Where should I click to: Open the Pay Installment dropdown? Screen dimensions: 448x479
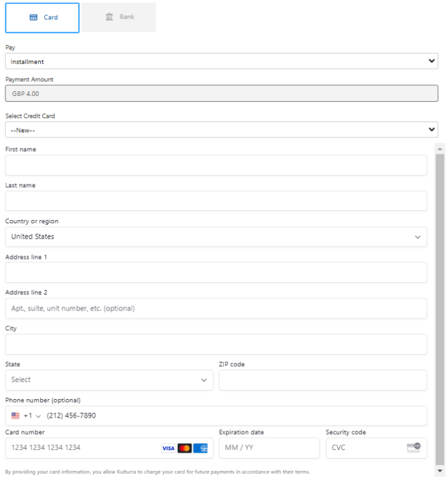point(221,61)
